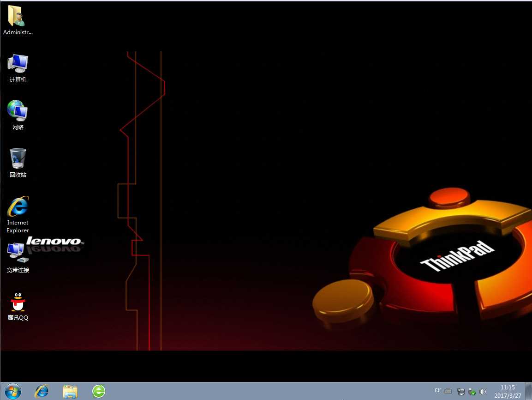The height and width of the screenshot is (400, 532).
Task: Click the CH input language indicator
Action: [x=437, y=391]
